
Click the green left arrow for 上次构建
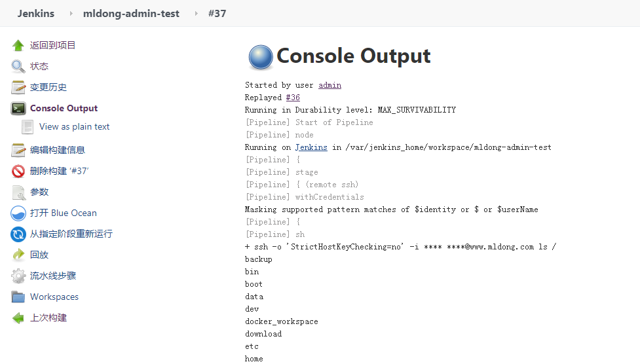point(18,318)
